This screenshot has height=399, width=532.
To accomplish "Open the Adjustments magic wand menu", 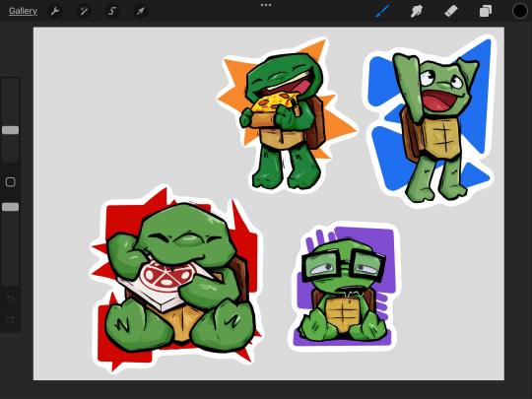I will coord(84,11).
